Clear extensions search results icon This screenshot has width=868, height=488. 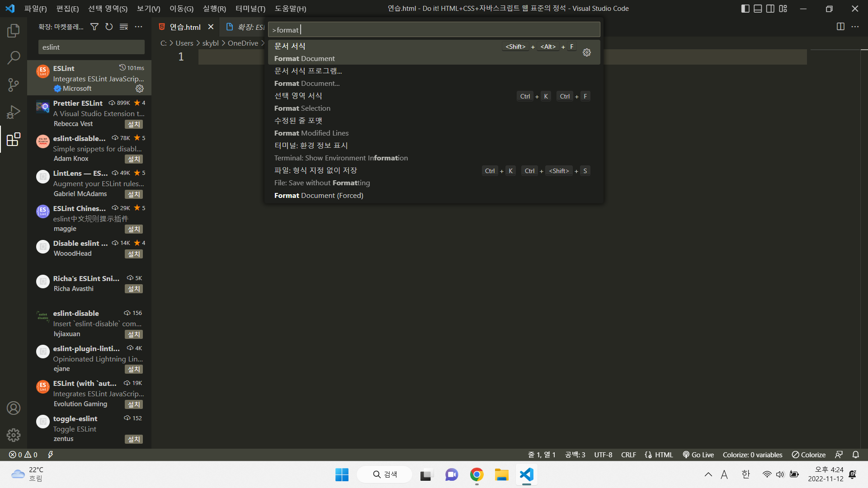(x=123, y=27)
